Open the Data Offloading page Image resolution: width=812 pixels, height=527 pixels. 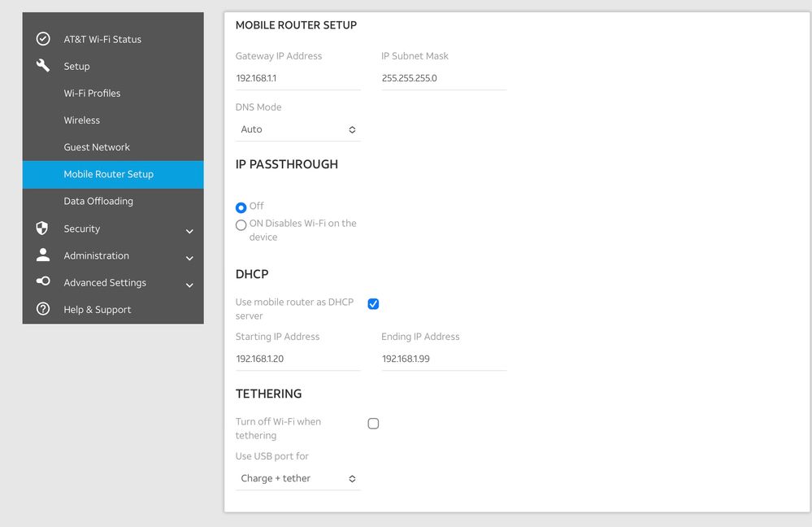pyautogui.click(x=98, y=201)
